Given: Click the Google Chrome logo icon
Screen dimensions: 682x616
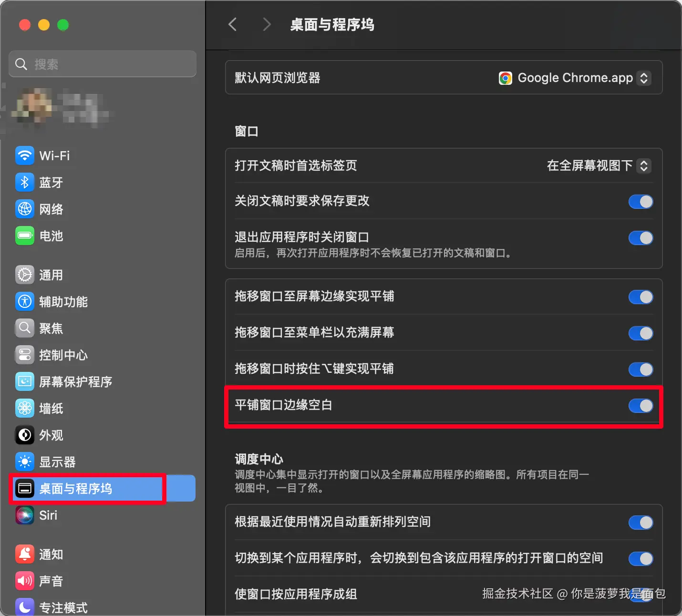Looking at the screenshot, I should [505, 78].
